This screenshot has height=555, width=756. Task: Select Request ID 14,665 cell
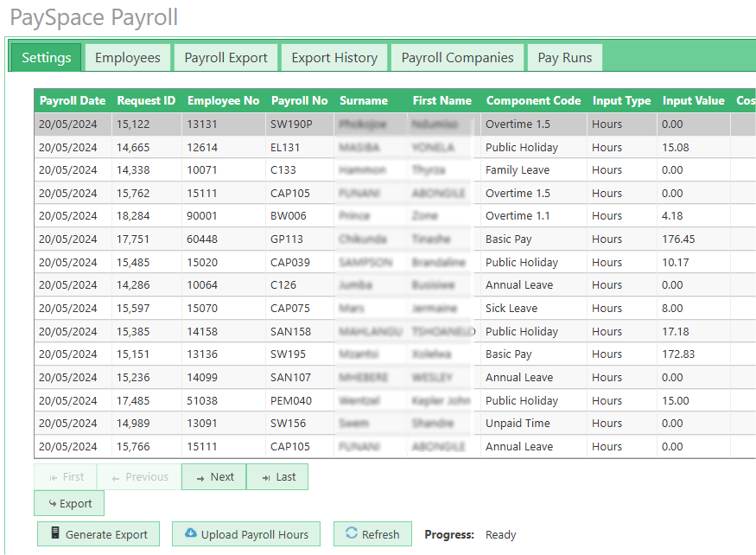click(147, 147)
